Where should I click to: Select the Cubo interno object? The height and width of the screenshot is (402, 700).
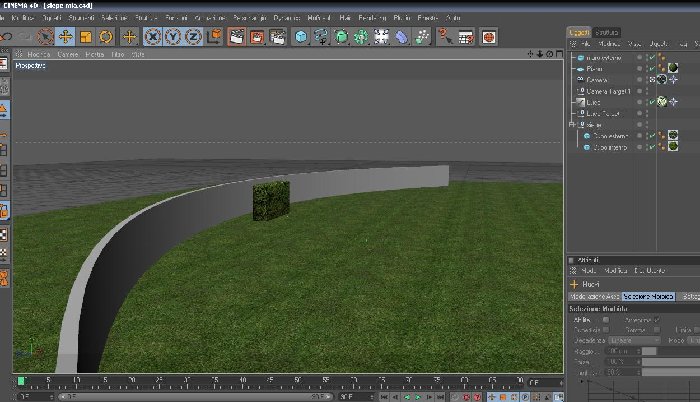[610, 147]
